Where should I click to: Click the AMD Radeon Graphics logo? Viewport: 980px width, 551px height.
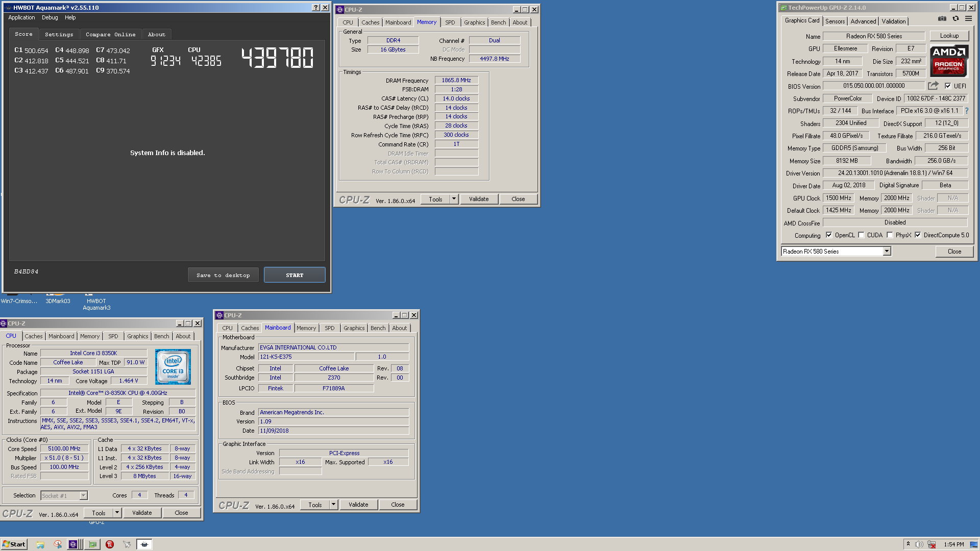point(948,61)
